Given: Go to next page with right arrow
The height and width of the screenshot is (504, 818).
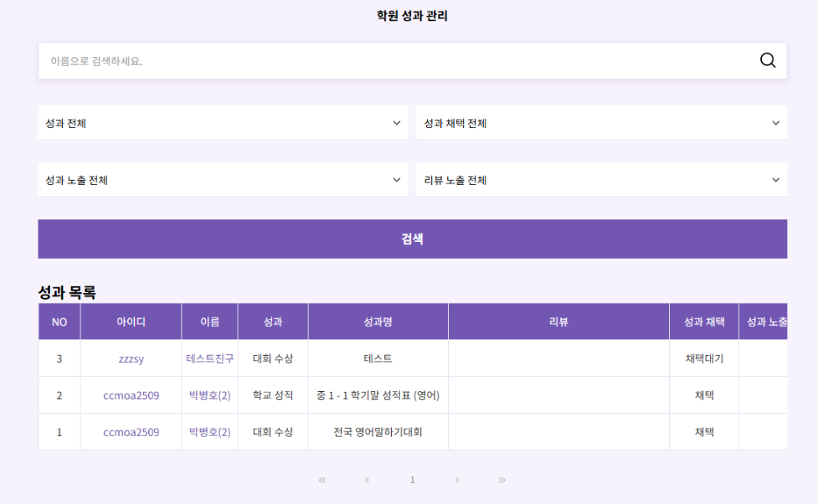Looking at the screenshot, I should [x=457, y=480].
